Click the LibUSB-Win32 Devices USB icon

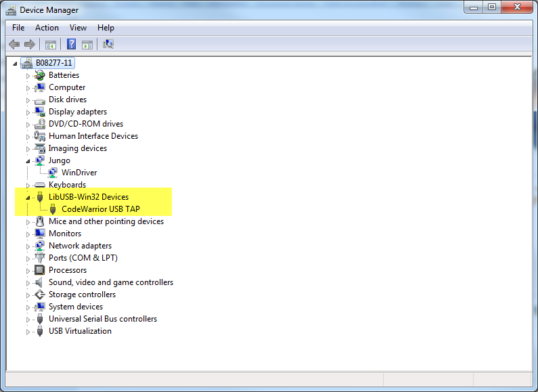click(40, 197)
